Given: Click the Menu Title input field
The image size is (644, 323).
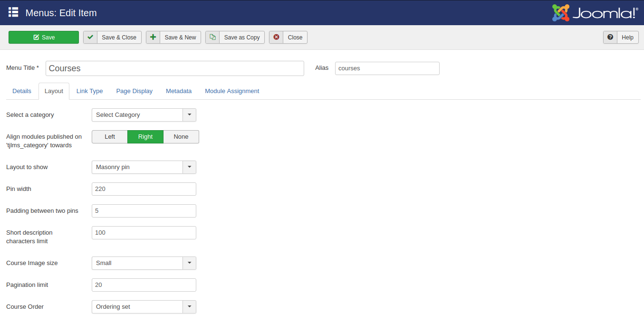Looking at the screenshot, I should [x=174, y=68].
